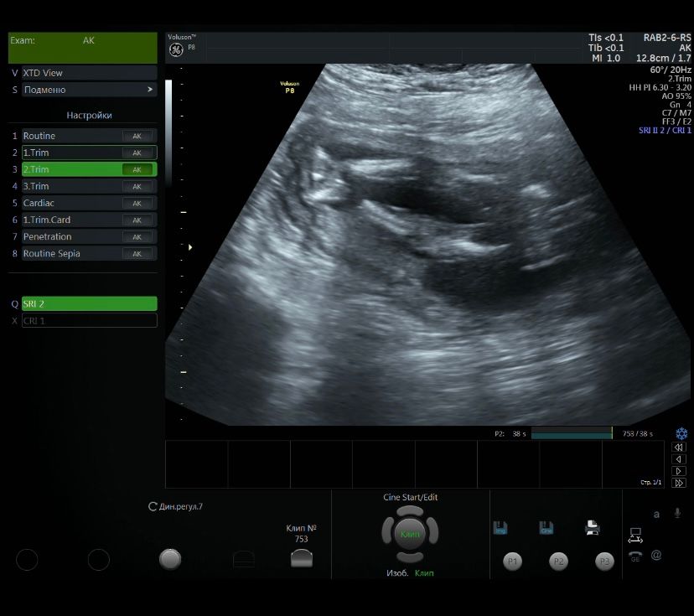Click the @ email icon
Screen dimensions: 694x616
coord(656,555)
